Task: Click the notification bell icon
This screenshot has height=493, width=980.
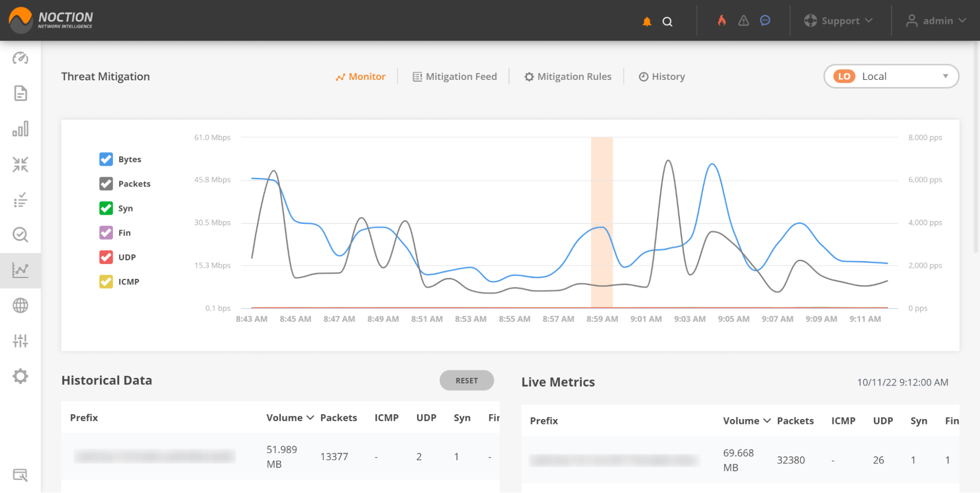Action: 646,21
